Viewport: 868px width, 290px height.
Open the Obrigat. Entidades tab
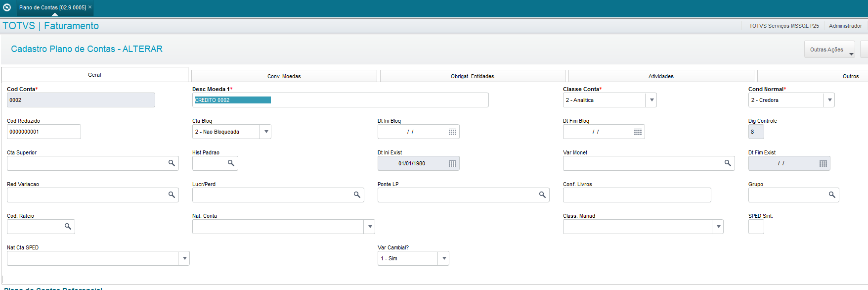(473, 76)
